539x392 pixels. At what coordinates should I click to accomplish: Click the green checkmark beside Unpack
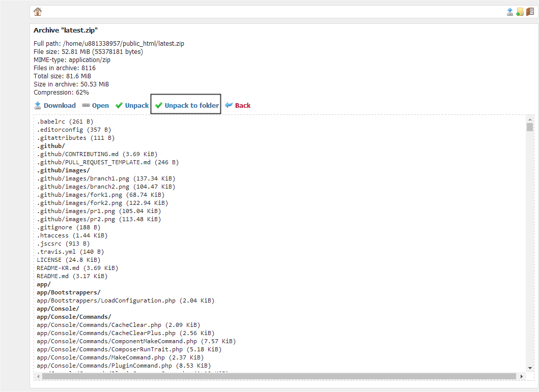coord(119,105)
